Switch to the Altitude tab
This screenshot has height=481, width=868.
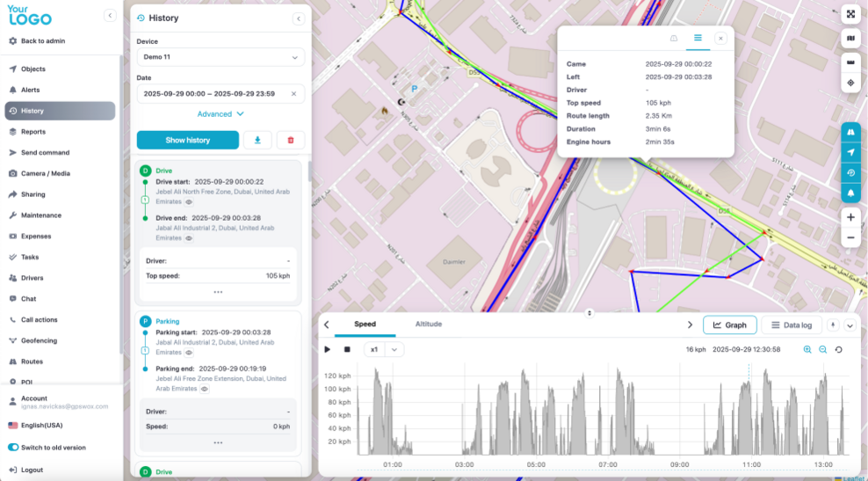428,324
